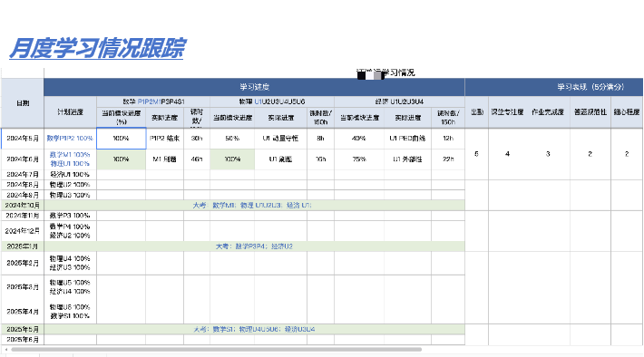Select the 2024年5月 date cell
This screenshot has width=644, height=357.
[x=23, y=139]
